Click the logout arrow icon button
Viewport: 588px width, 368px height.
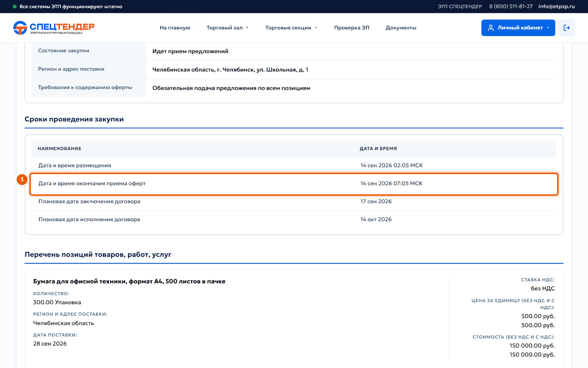point(567,28)
